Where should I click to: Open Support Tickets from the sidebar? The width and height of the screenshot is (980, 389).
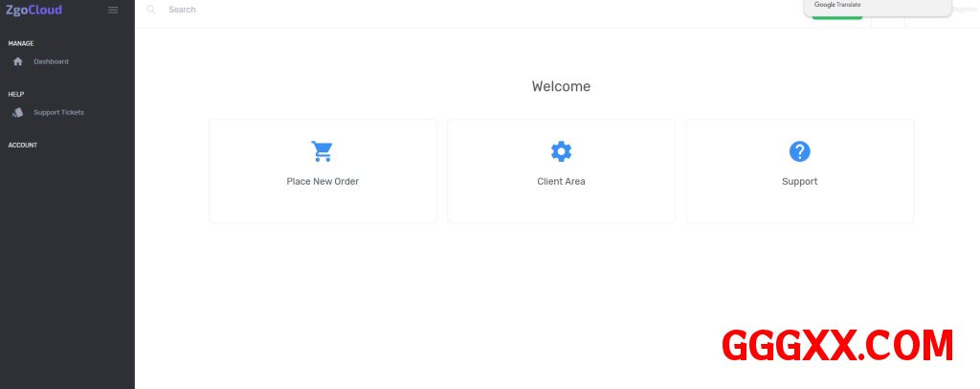coord(58,112)
